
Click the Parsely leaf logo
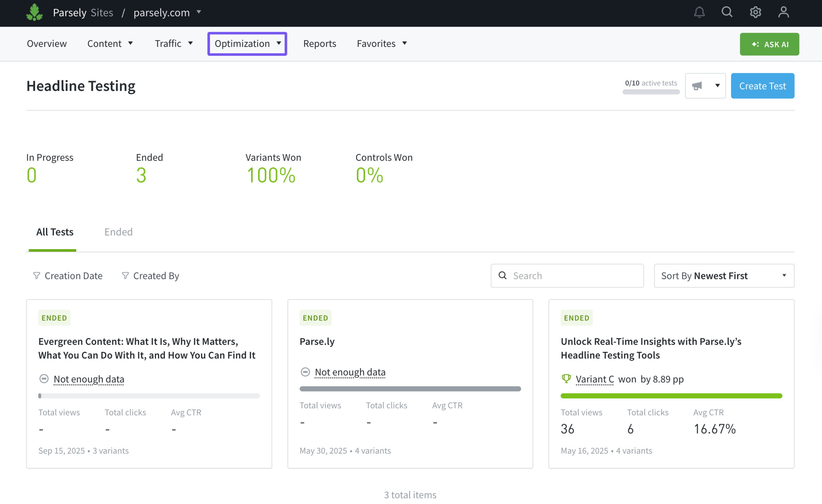34,12
